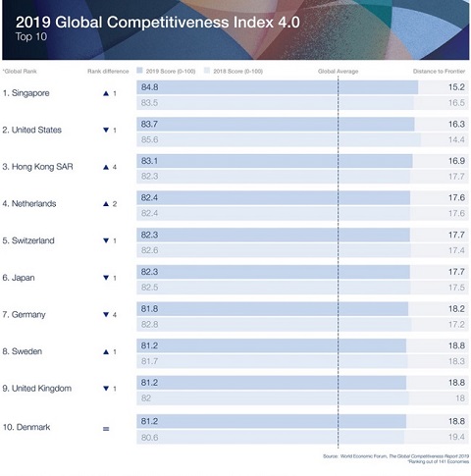Click the Rank difference column header
471x476 pixels.
coord(108,71)
